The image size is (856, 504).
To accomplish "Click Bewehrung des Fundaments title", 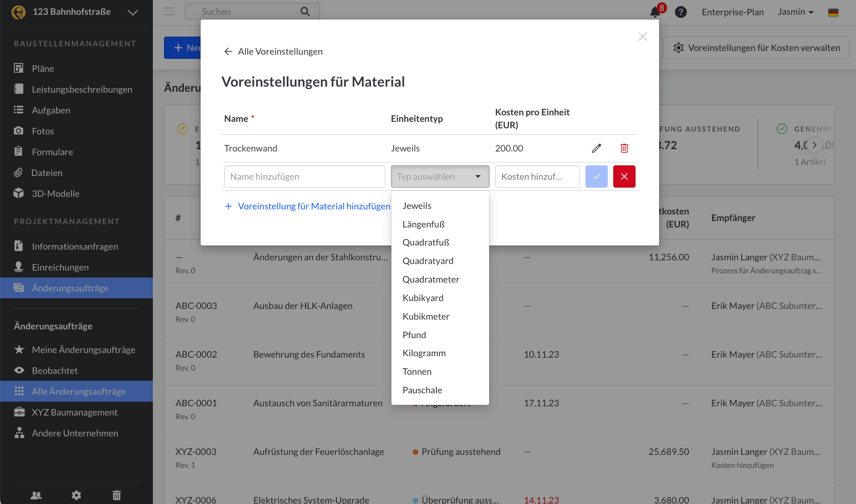I will [x=309, y=354].
